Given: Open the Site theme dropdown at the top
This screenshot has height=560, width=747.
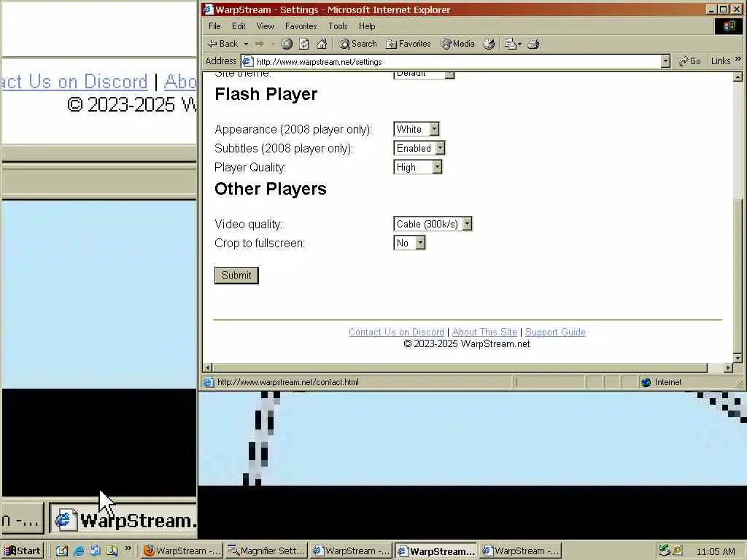Looking at the screenshot, I should [x=424, y=74].
